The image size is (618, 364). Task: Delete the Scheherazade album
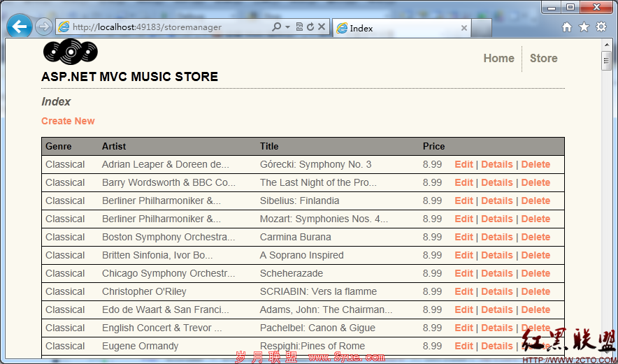(536, 273)
